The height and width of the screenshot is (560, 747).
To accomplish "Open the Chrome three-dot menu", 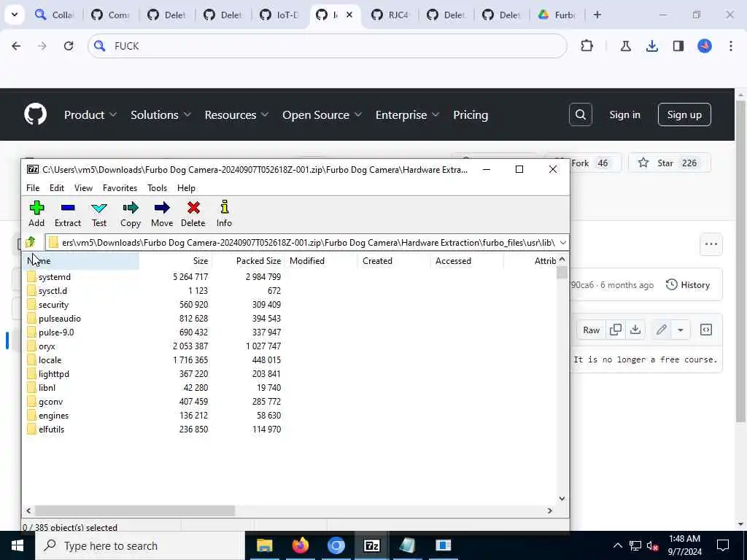I will pyautogui.click(x=731, y=46).
